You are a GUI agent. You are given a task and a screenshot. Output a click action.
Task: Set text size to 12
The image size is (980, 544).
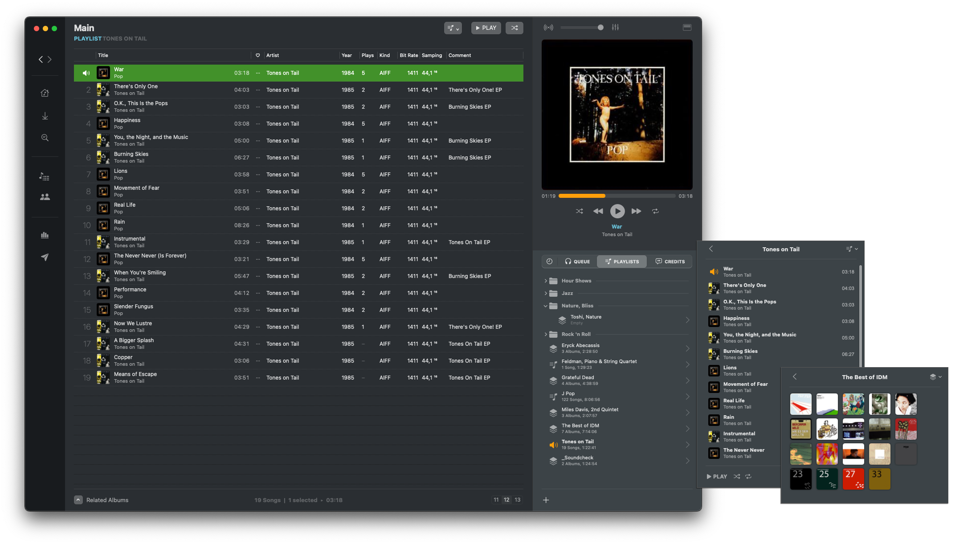coord(506,500)
